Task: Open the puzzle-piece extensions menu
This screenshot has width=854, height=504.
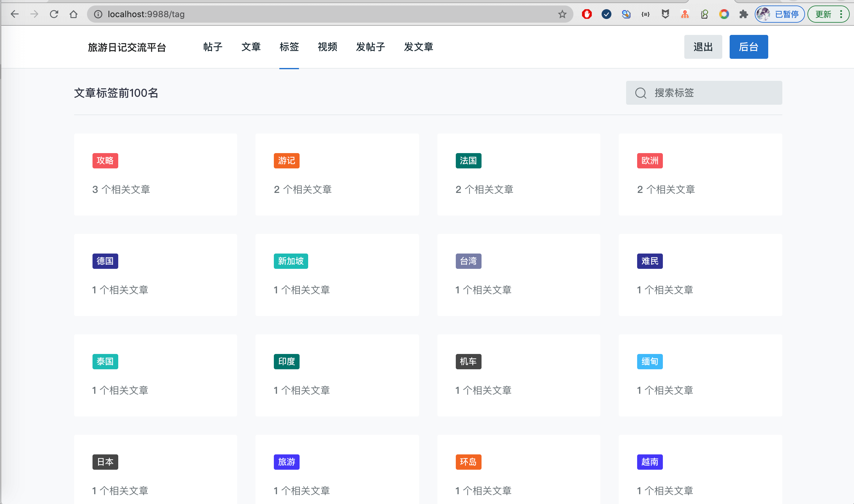Action: 744,14
